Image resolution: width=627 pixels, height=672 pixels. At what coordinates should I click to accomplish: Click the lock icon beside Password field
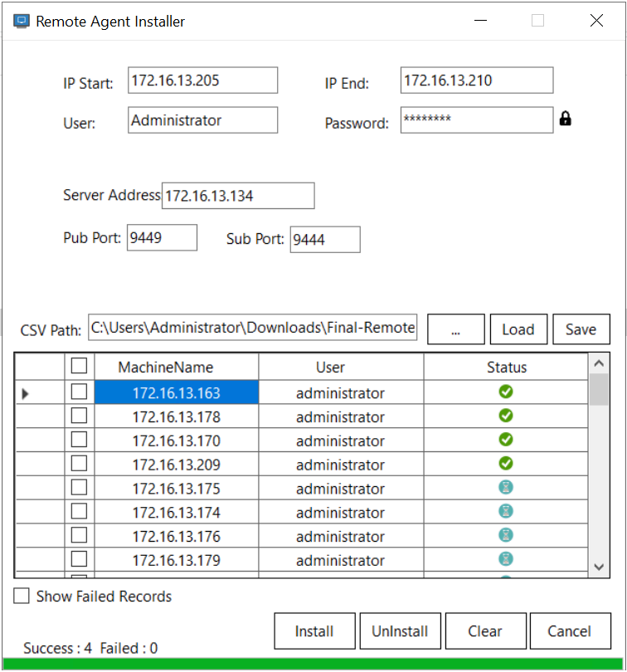565,119
